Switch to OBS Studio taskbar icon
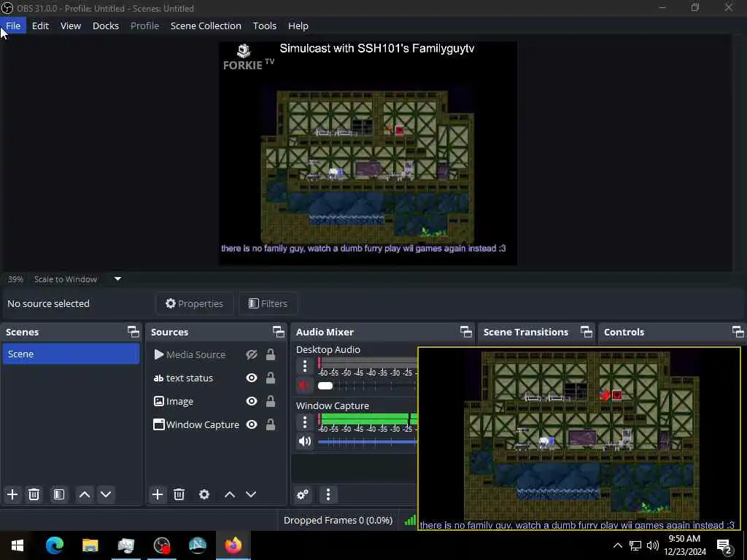The width and height of the screenshot is (747, 560). coord(162,545)
